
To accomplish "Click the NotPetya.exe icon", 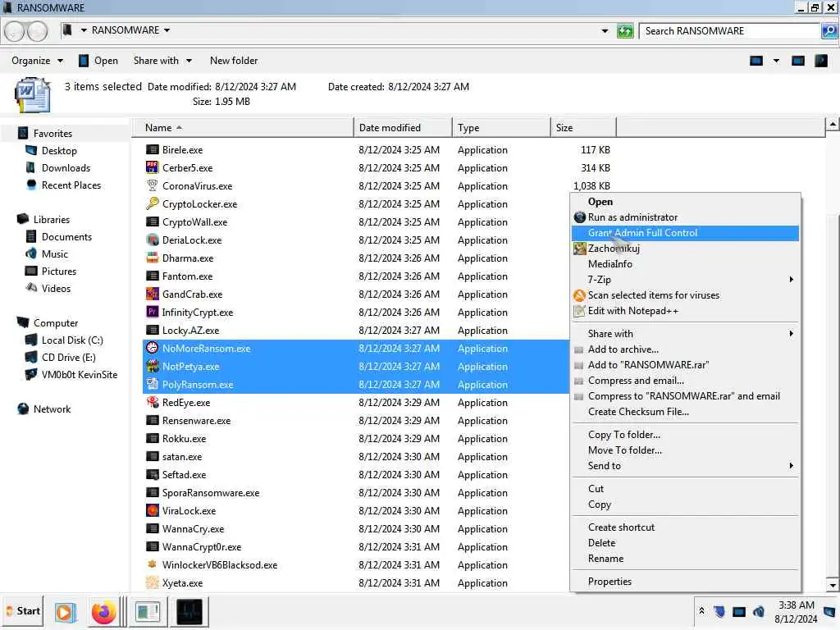I will pos(152,367).
